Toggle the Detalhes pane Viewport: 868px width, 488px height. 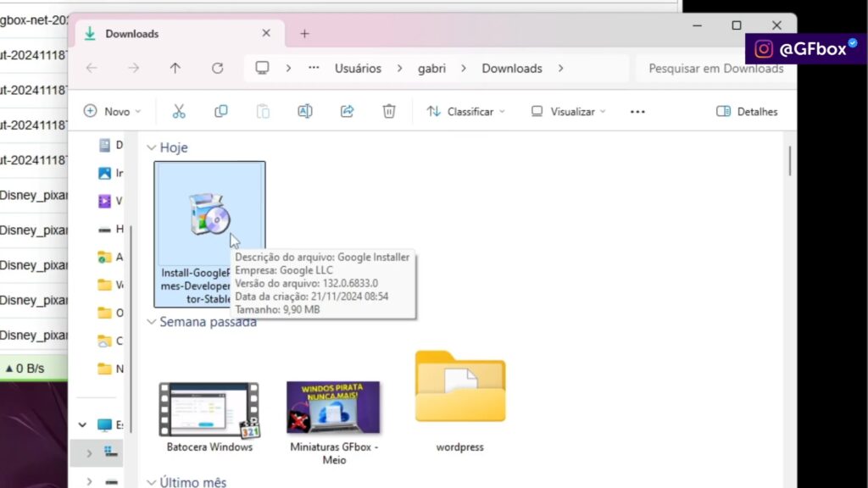tap(747, 112)
